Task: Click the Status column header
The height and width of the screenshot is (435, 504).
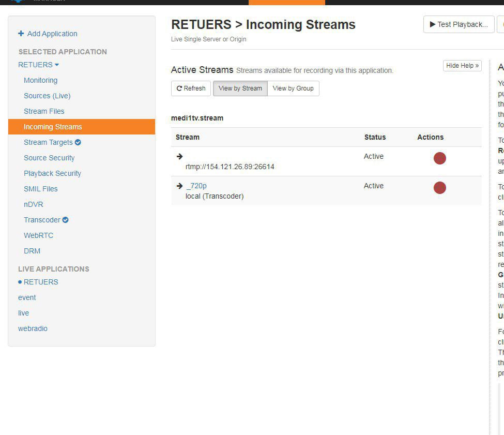Action: coord(375,137)
